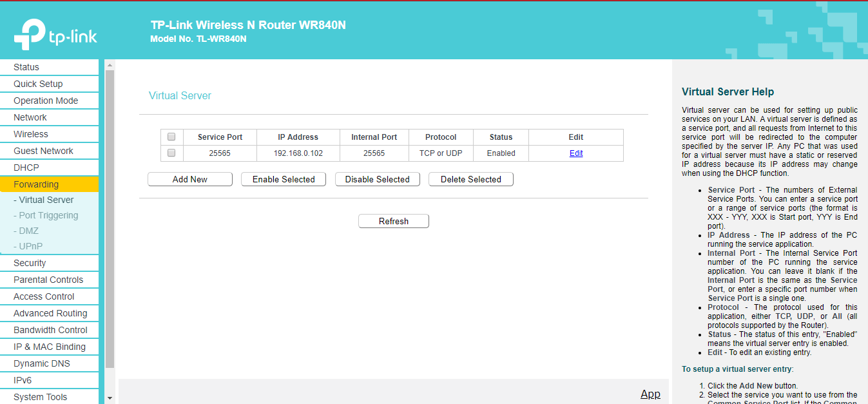
Task: Tick the header select-all checkbox
Action: [171, 137]
